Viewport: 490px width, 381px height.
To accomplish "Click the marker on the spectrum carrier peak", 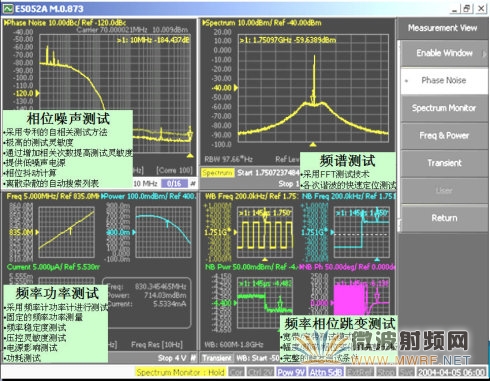I will [x=313, y=98].
